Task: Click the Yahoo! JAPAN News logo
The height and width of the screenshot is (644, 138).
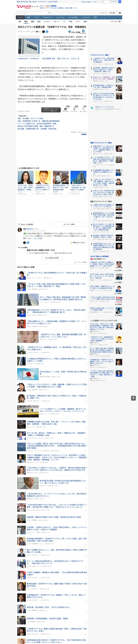Action: pos(27,7)
